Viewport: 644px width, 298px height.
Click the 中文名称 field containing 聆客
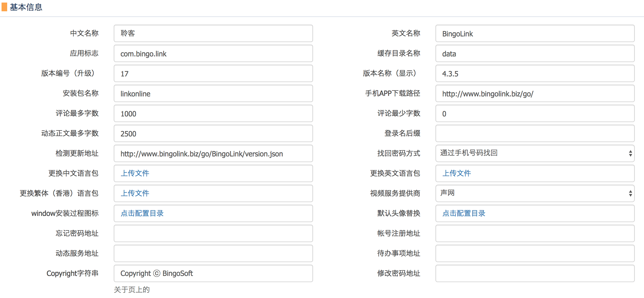[x=213, y=33]
